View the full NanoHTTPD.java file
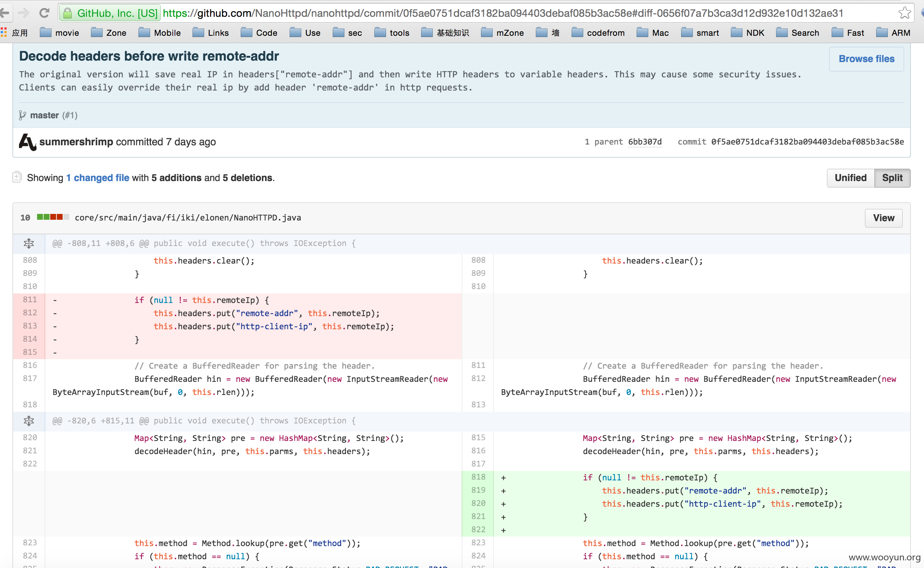Viewport: 924px width, 568px height. [883, 218]
